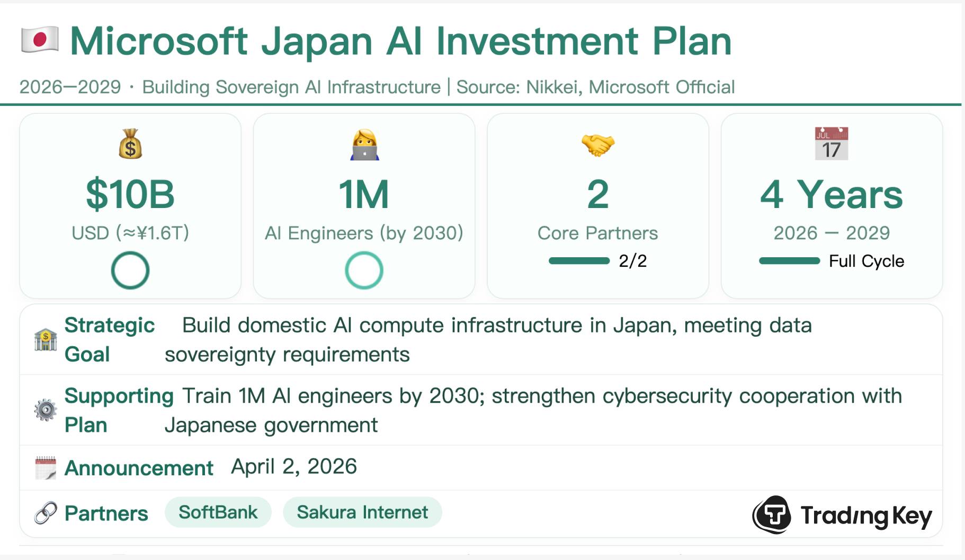This screenshot has height=560, width=965.
Task: Select the circle under 1M AI Engineers
Action: pyautogui.click(x=364, y=270)
